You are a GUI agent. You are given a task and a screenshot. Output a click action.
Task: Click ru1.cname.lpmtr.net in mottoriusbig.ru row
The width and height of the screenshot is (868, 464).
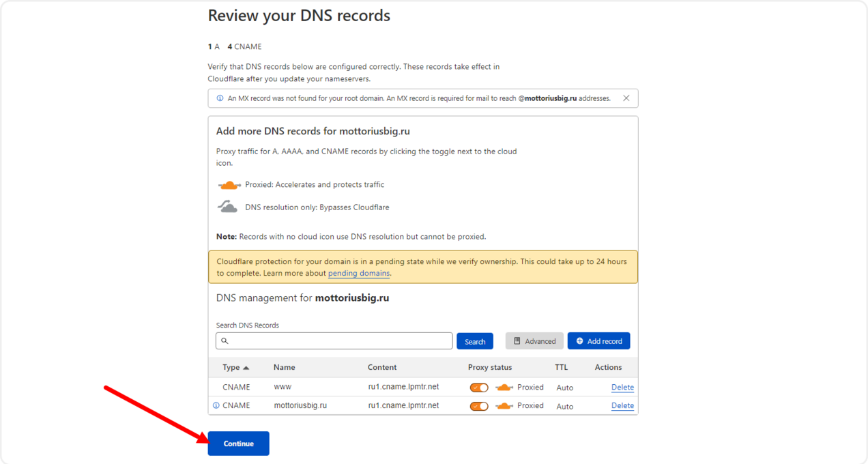[403, 405]
